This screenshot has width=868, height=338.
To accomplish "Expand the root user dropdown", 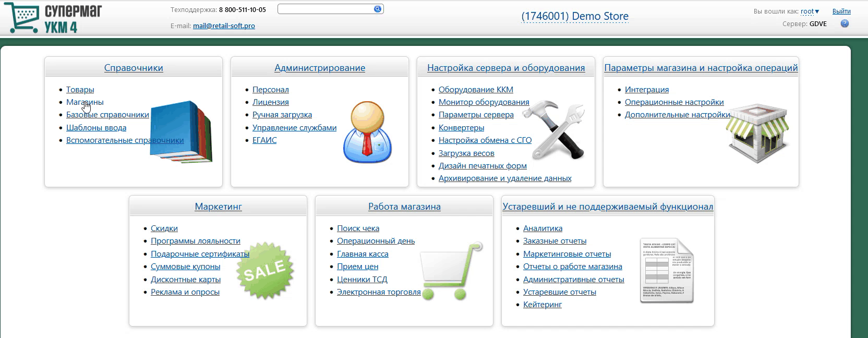I will point(810,11).
